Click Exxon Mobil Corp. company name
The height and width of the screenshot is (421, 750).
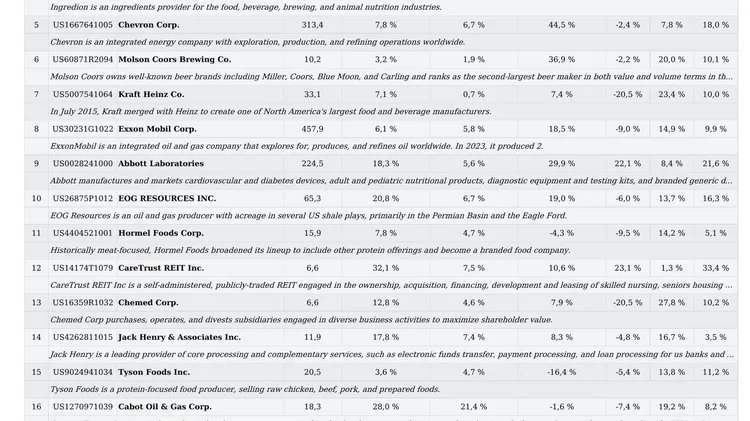pyautogui.click(x=157, y=129)
